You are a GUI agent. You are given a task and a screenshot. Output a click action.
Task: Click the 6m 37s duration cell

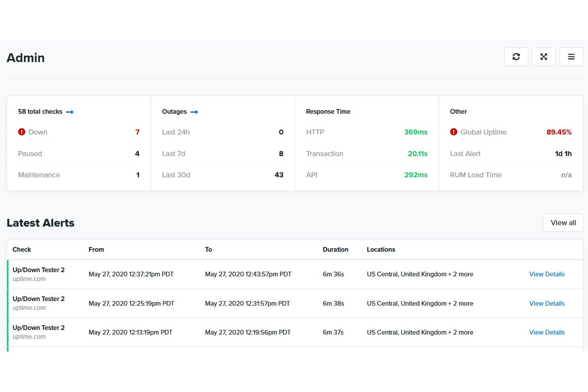point(333,332)
